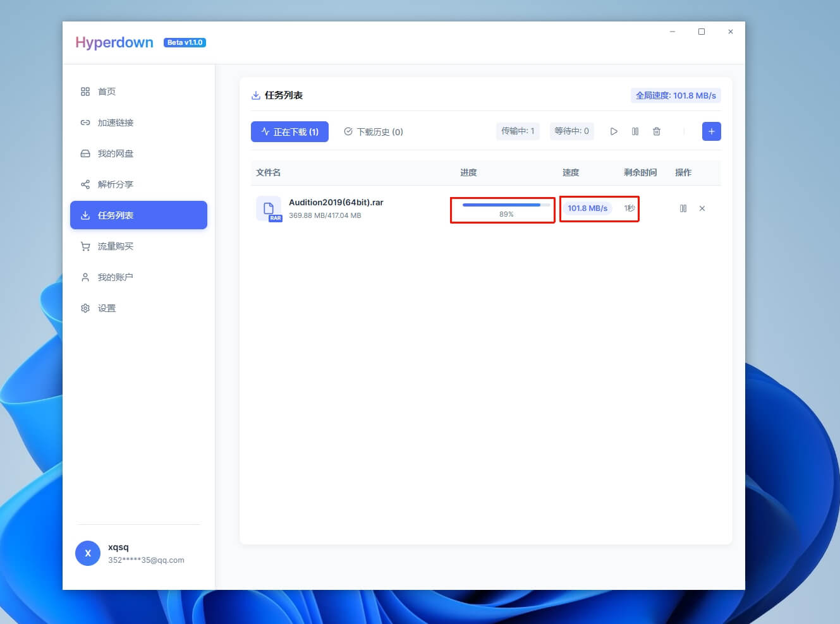Image resolution: width=840 pixels, height=624 pixels.
Task: Pause all downloads via toolbar pause icon
Action: pyautogui.click(x=635, y=131)
